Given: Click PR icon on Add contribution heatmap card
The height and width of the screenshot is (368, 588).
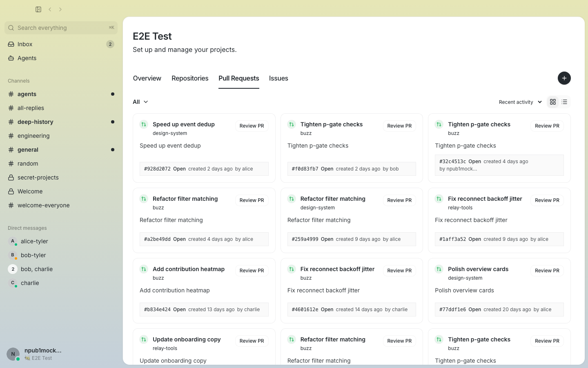Looking at the screenshot, I should point(144,269).
